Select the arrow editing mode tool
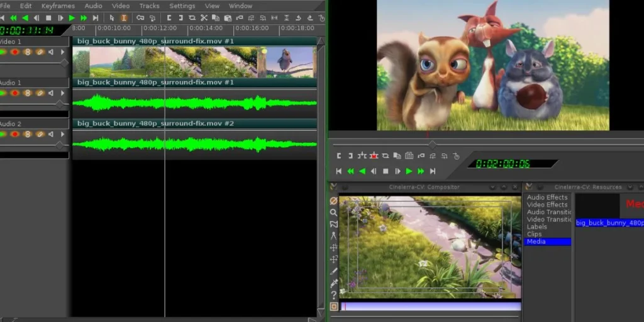The width and height of the screenshot is (644, 322). click(112, 18)
